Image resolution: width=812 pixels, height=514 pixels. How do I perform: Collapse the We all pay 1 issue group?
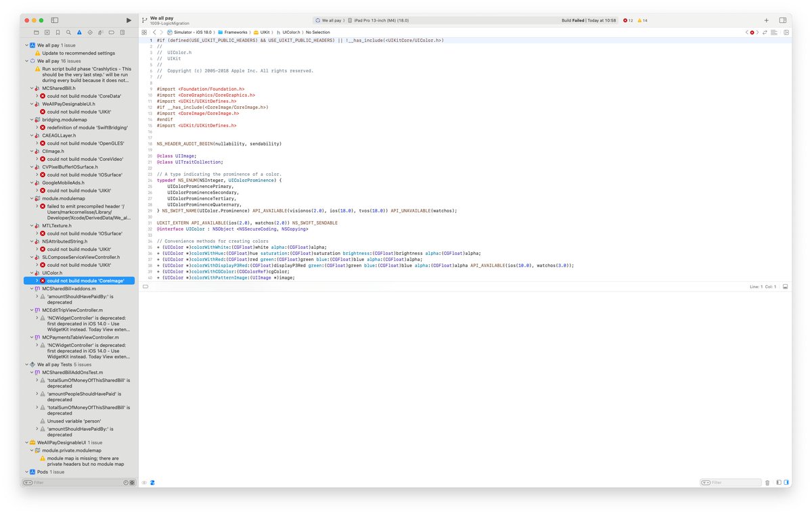(26, 45)
